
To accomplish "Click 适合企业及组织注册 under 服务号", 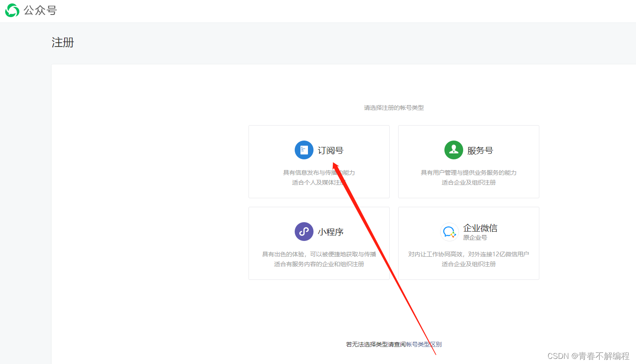I will pos(469,182).
